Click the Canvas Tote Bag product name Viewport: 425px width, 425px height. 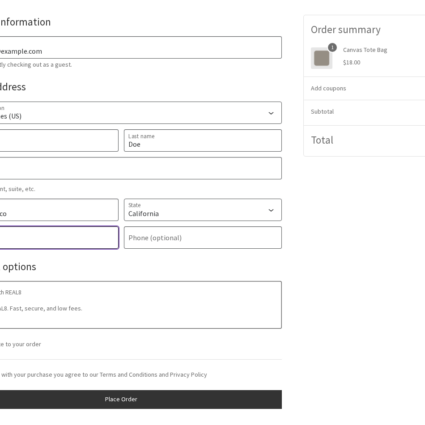pyautogui.click(x=365, y=50)
